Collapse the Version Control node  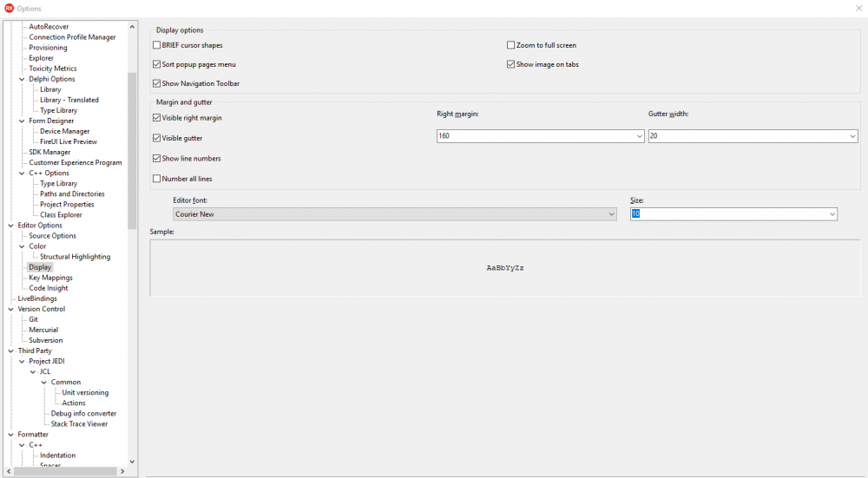pos(11,309)
